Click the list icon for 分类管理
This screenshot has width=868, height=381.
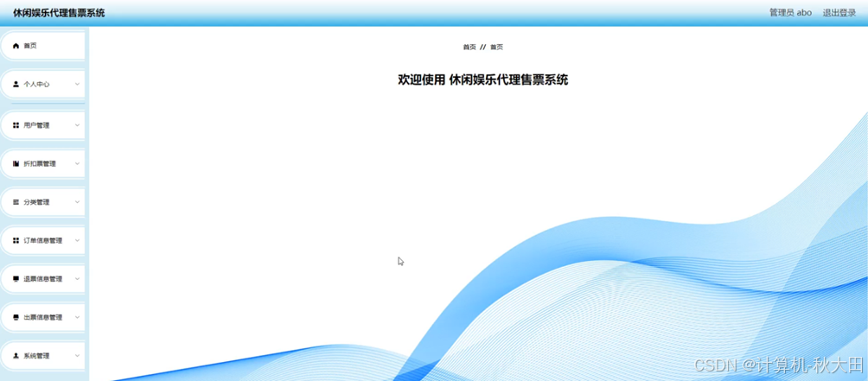pos(16,202)
